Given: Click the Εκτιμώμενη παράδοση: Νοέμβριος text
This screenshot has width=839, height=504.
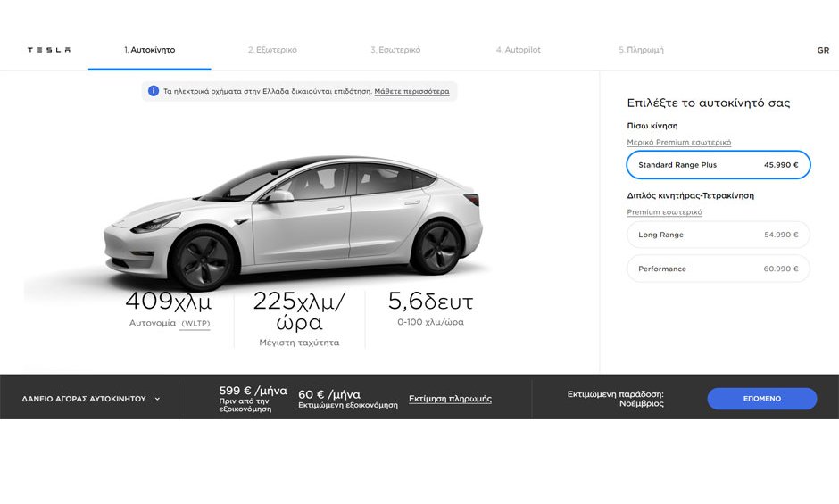Looking at the screenshot, I should tap(615, 399).
